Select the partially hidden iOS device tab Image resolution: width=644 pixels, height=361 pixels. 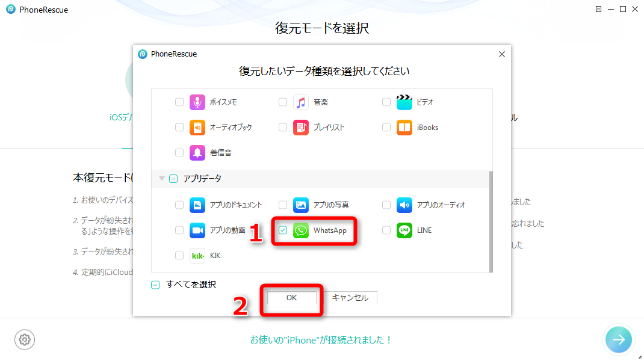click(x=121, y=117)
